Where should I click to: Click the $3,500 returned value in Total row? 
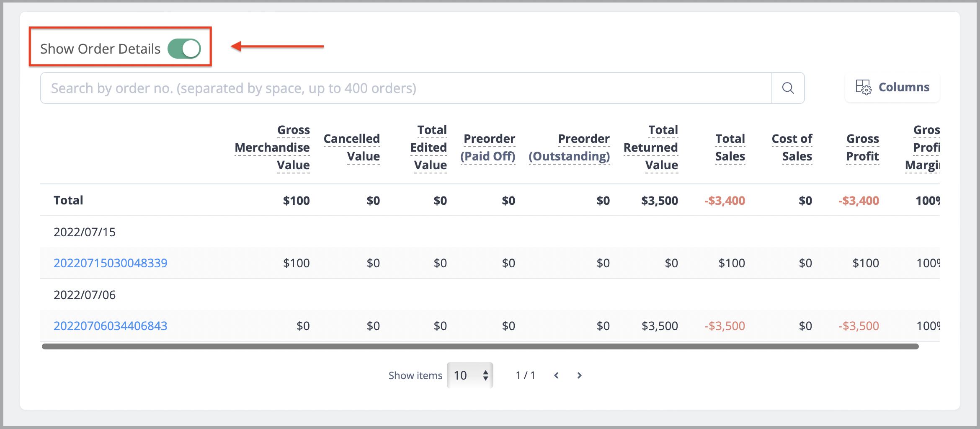tap(660, 201)
